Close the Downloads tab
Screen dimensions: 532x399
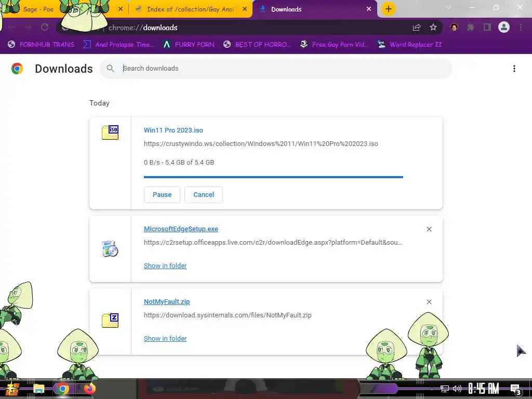[369, 9]
